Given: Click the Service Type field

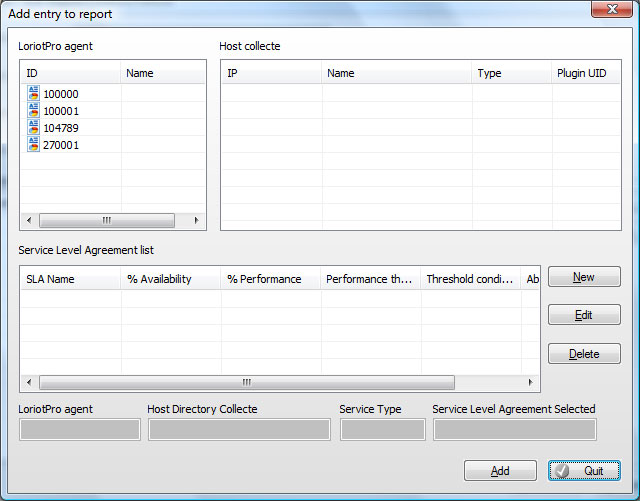Looking at the screenshot, I should (383, 430).
